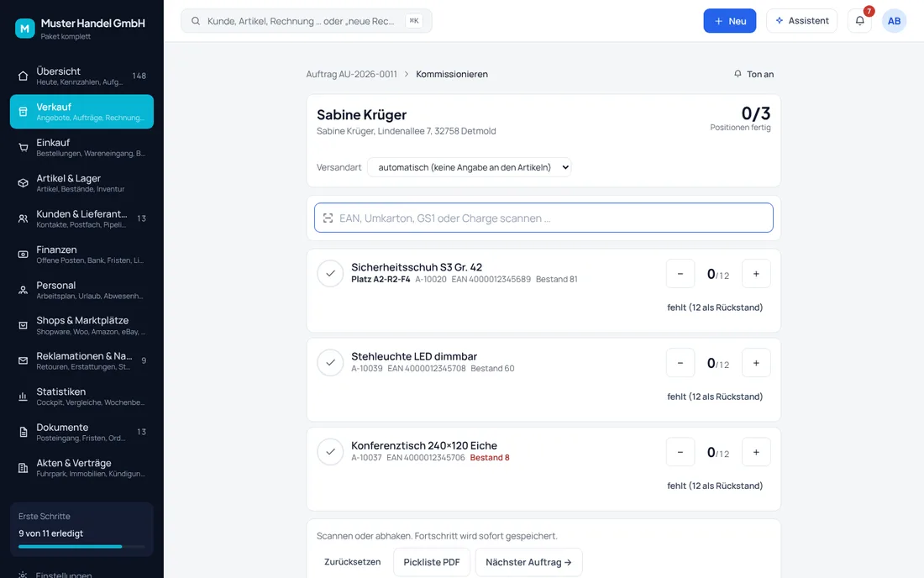Toggle the Ton an sound setting
This screenshot has width=924, height=578.
click(753, 74)
